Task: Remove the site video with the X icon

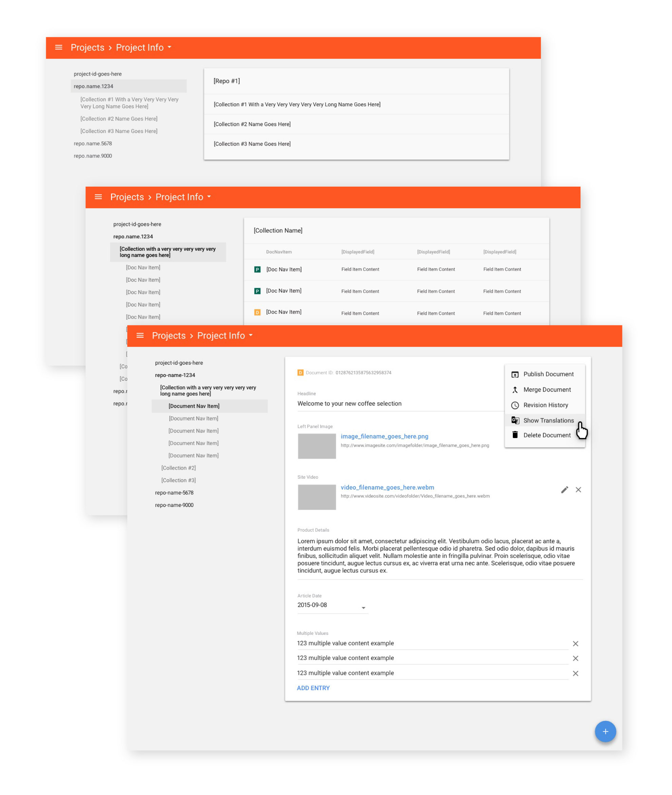Action: tap(579, 490)
